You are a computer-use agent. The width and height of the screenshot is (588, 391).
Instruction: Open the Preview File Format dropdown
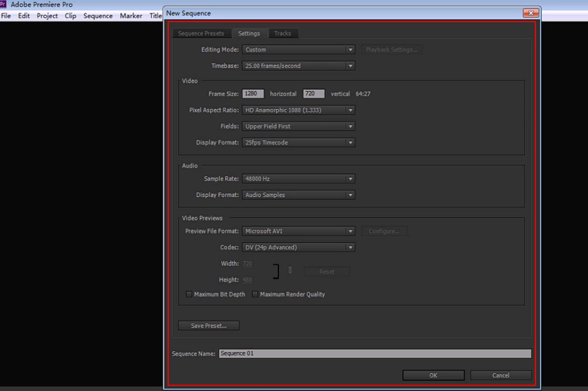click(x=298, y=231)
